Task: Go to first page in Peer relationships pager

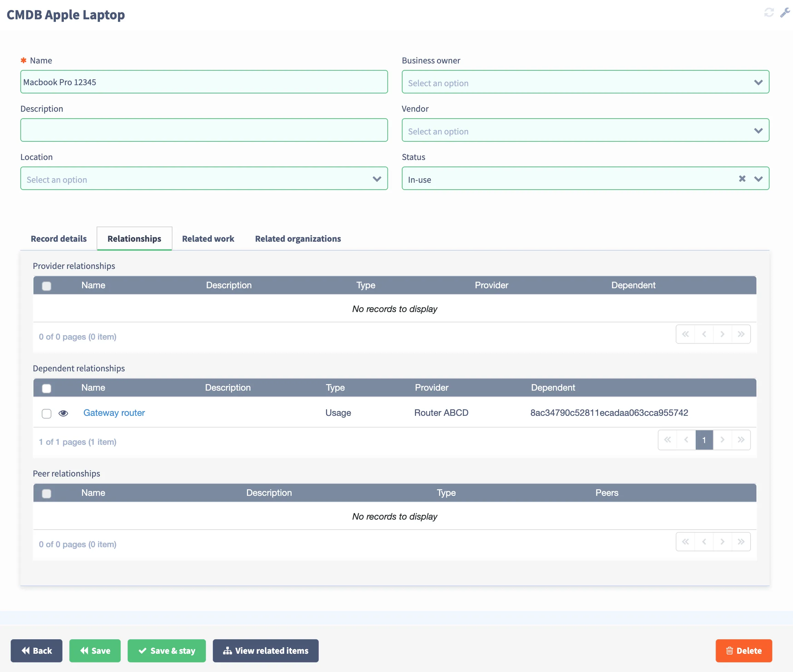Action: click(x=685, y=542)
